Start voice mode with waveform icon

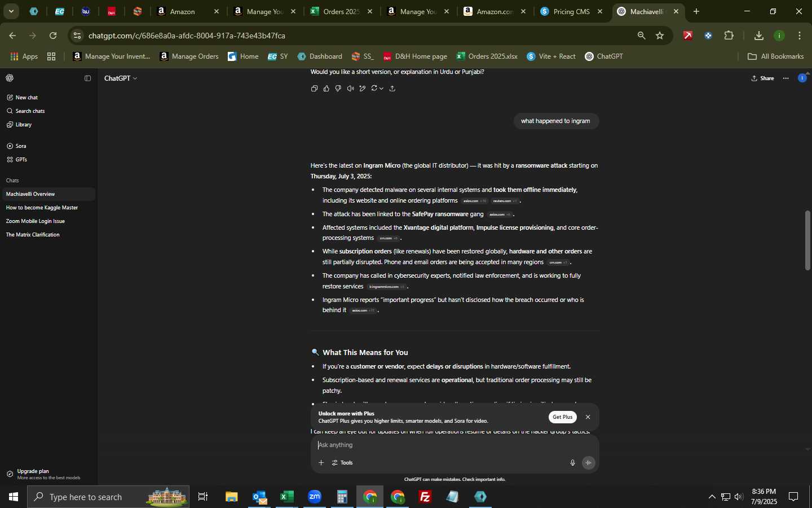(589, 463)
